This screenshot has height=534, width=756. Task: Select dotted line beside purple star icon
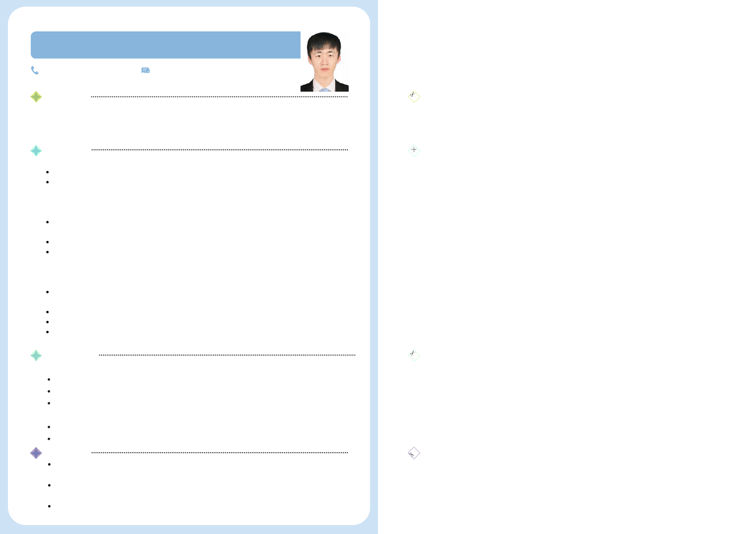click(x=220, y=453)
